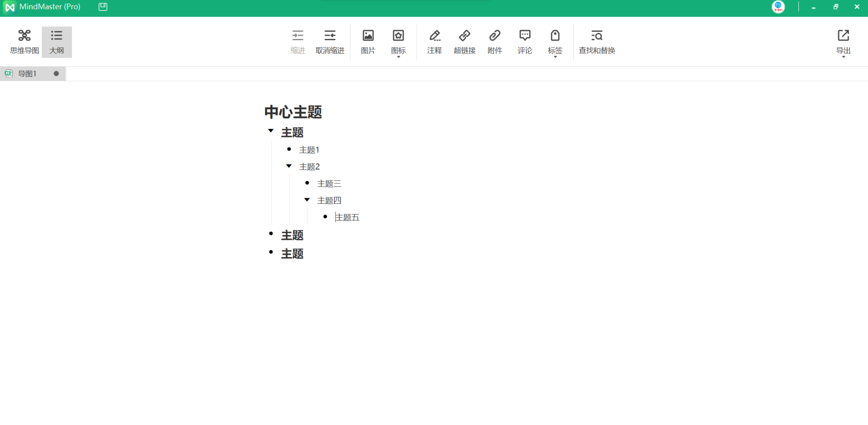Click the user account avatar
Image resolution: width=868 pixels, height=425 pixels.
click(778, 7)
